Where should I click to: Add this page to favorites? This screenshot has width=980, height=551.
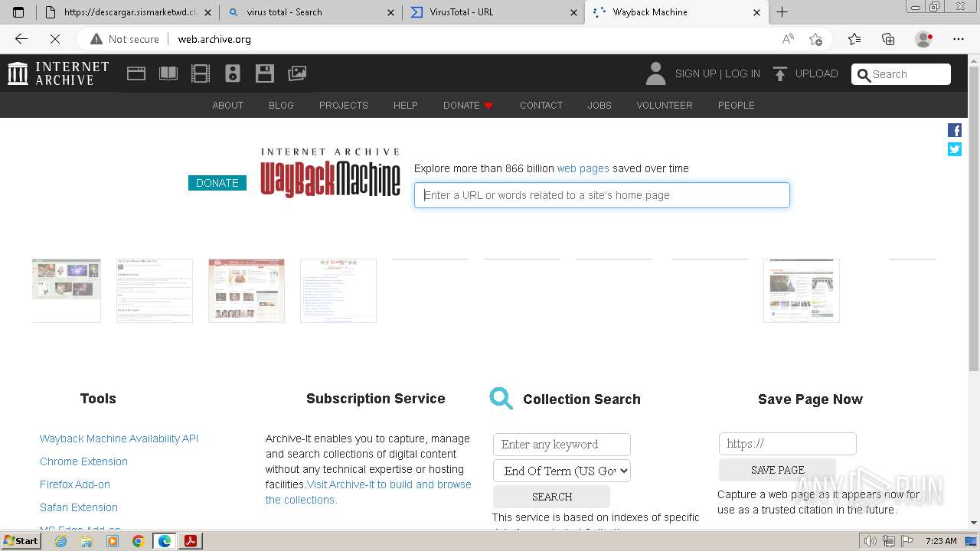[x=816, y=39]
